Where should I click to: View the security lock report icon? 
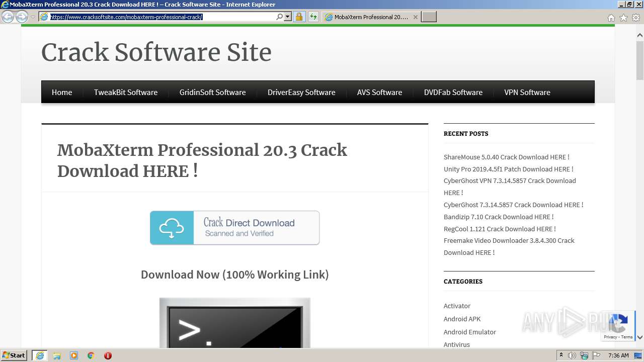pyautogui.click(x=299, y=17)
